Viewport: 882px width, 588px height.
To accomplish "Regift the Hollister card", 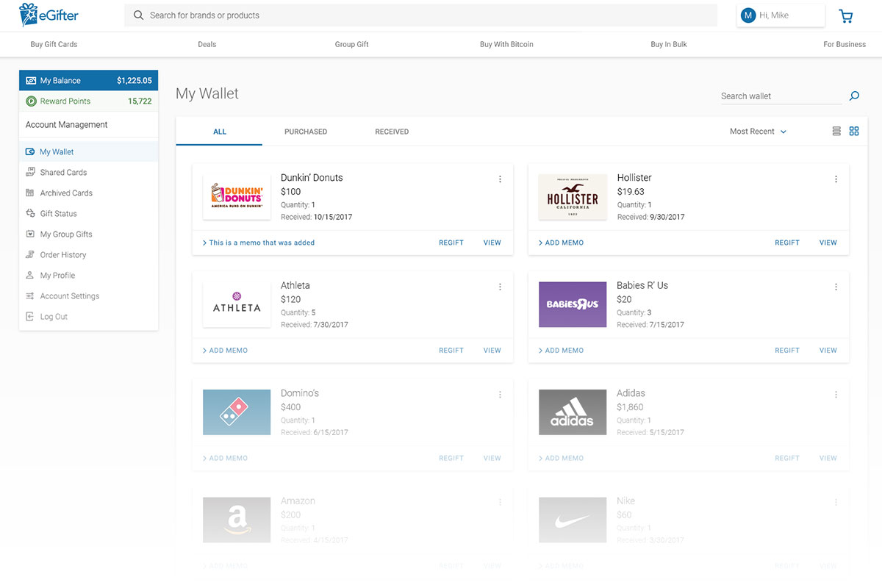I will tap(787, 243).
